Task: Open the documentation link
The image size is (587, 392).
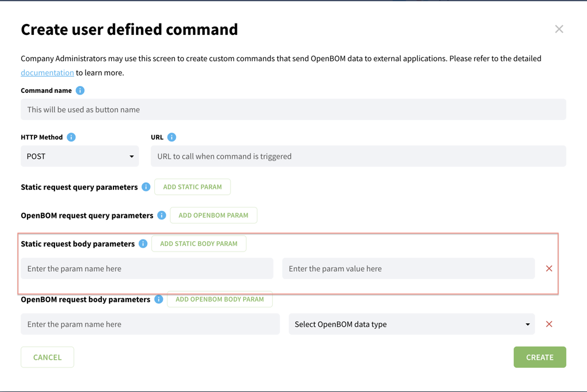Action: pyautogui.click(x=47, y=73)
